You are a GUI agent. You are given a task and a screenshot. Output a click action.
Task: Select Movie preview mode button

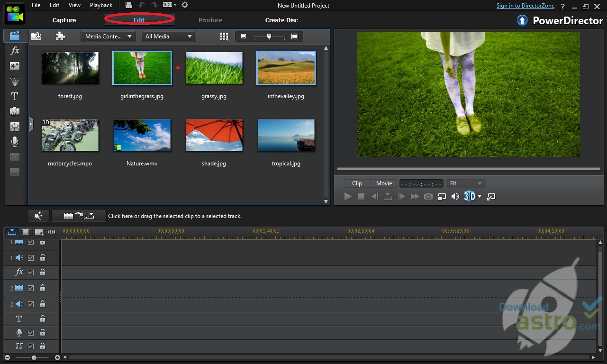pos(384,183)
